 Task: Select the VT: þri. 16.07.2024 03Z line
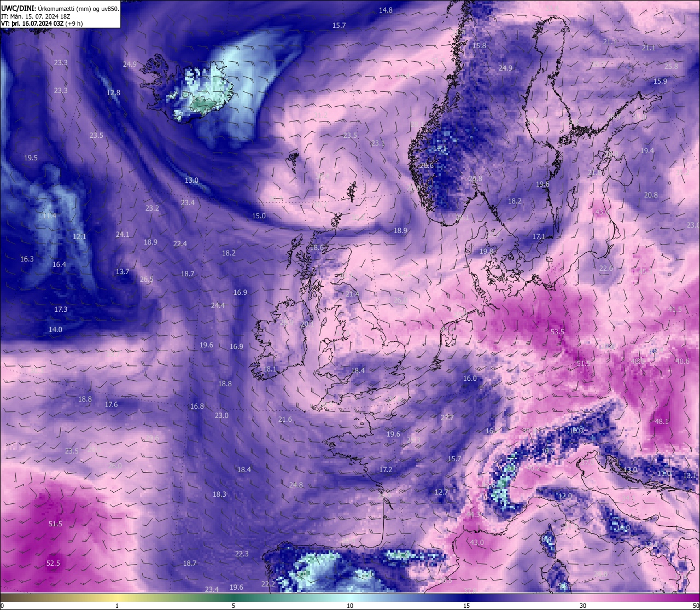point(42,24)
